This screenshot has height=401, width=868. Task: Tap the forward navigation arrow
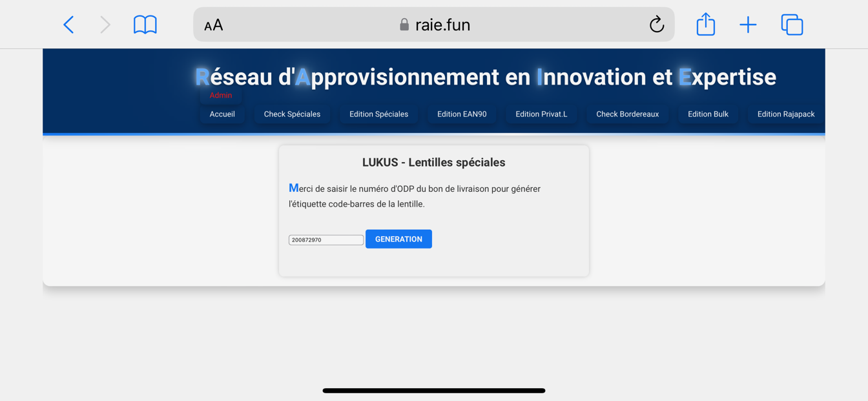pyautogui.click(x=105, y=25)
